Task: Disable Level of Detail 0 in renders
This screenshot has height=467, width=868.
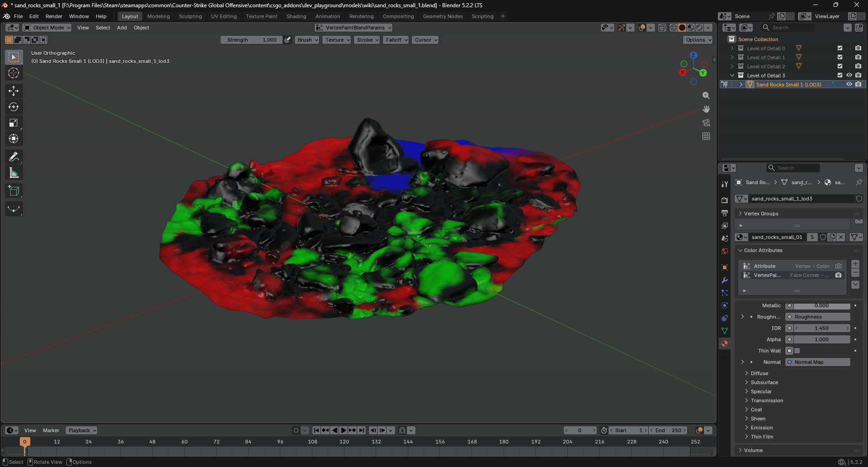Action: [858, 48]
